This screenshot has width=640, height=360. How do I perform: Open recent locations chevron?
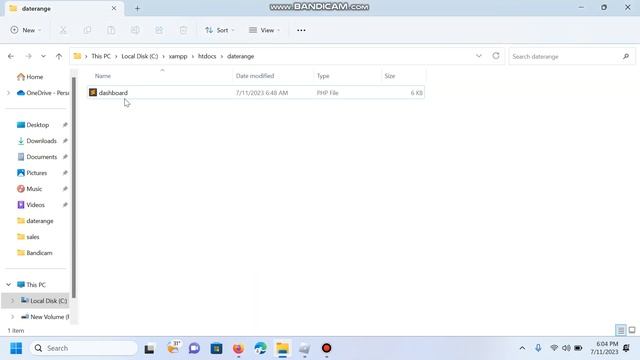point(43,56)
